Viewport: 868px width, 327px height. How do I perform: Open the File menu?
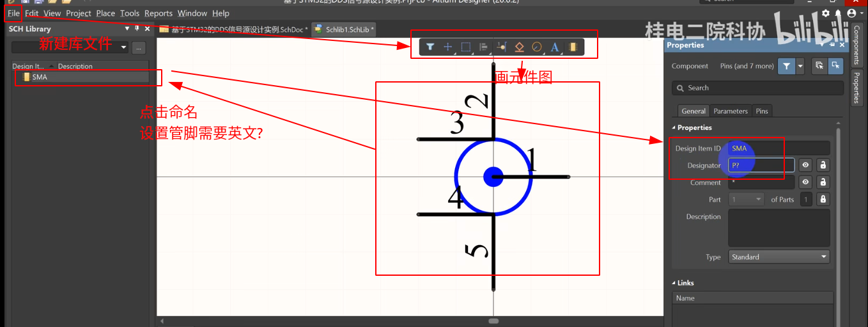click(x=13, y=13)
